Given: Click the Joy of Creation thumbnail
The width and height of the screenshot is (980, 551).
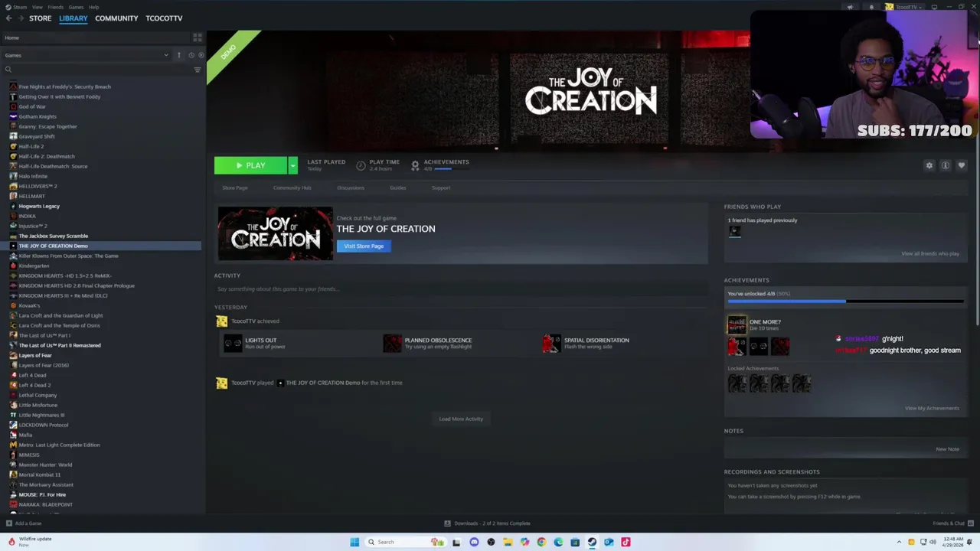Looking at the screenshot, I should 276,233.
